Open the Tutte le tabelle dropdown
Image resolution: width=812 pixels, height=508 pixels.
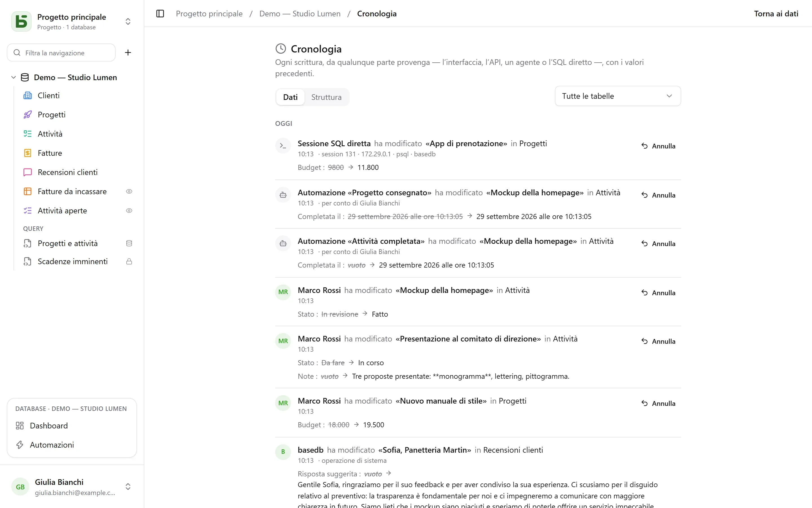pyautogui.click(x=618, y=96)
